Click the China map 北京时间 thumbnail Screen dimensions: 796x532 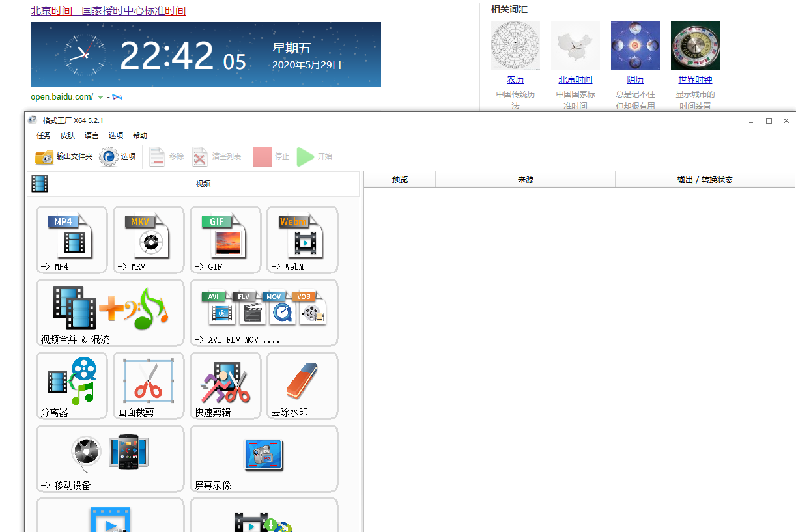tap(575, 46)
